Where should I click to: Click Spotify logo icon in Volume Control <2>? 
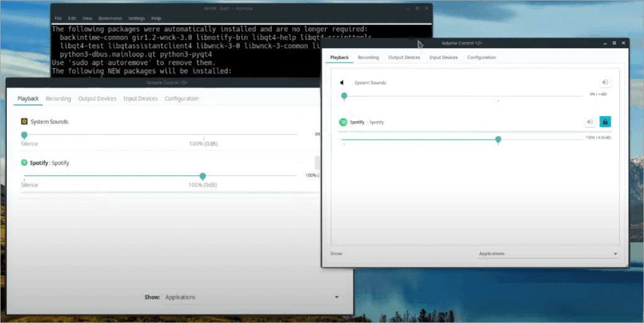tap(343, 122)
